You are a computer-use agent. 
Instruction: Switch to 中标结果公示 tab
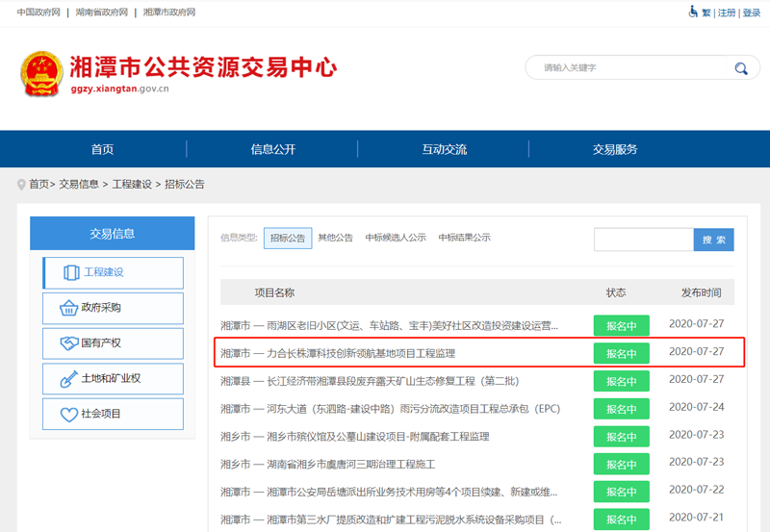(x=464, y=238)
